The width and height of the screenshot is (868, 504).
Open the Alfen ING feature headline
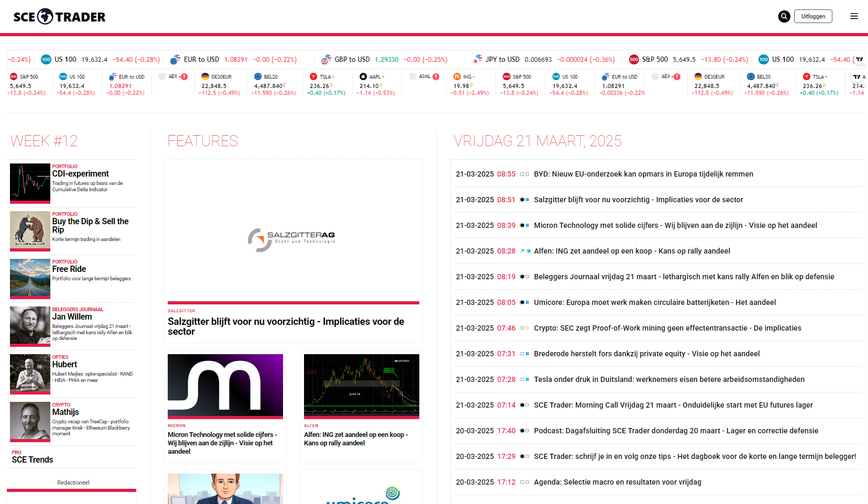point(356,439)
